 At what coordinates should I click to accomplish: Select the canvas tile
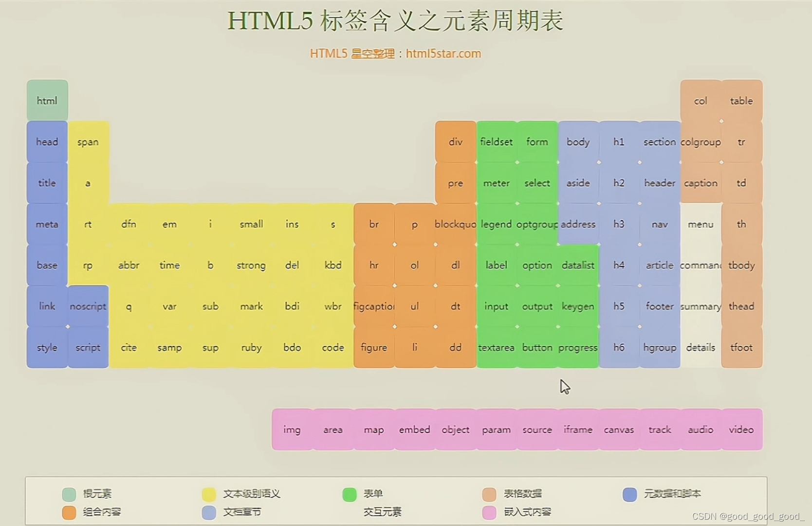(619, 430)
